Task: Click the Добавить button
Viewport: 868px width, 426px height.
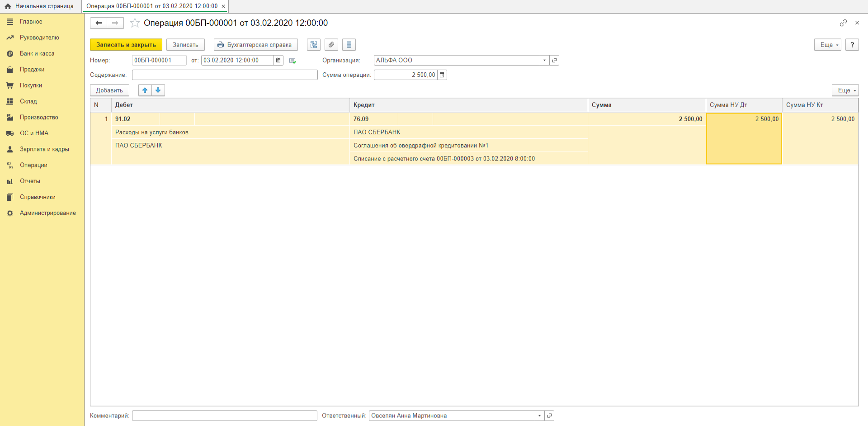Action: coord(109,90)
